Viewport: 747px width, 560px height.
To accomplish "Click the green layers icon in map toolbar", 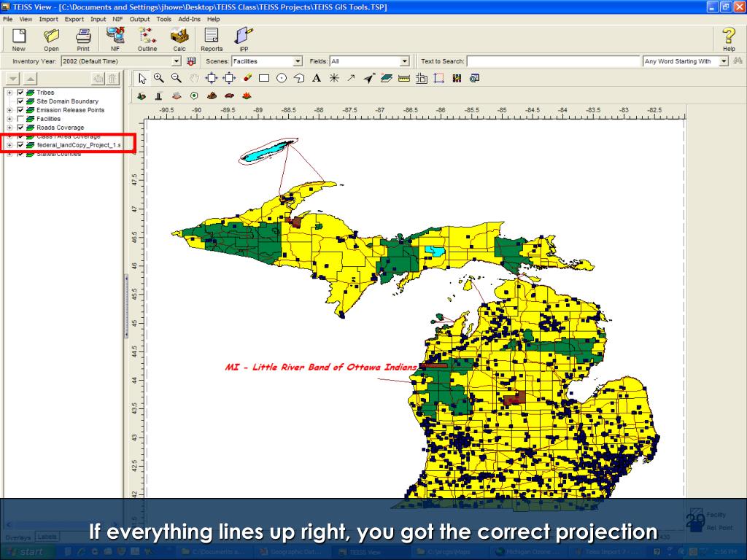I will (x=387, y=78).
